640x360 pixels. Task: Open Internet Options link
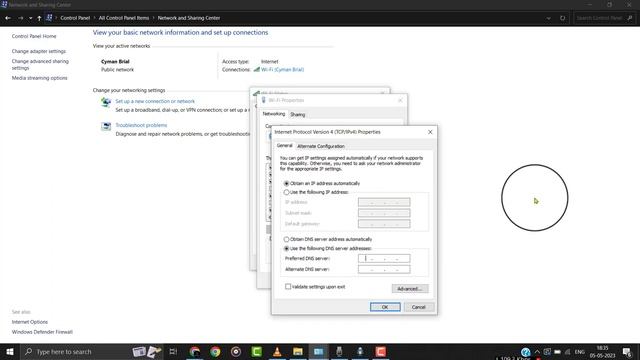pos(29,322)
